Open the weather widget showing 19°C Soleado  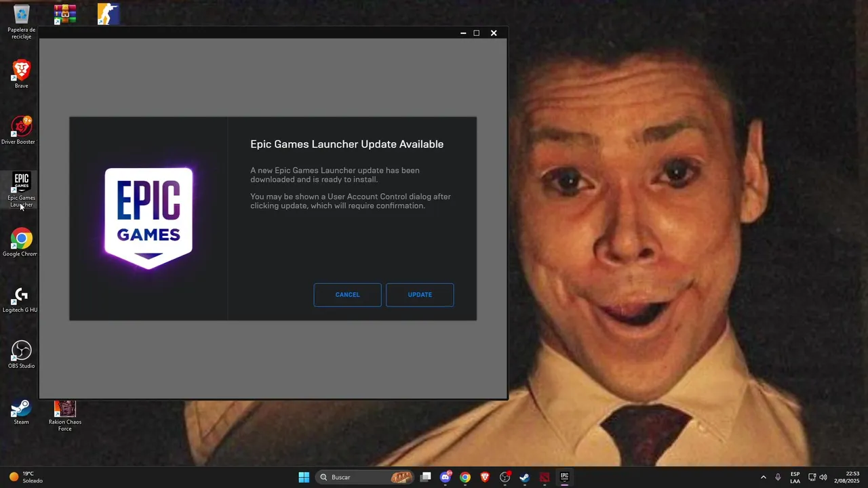26,477
